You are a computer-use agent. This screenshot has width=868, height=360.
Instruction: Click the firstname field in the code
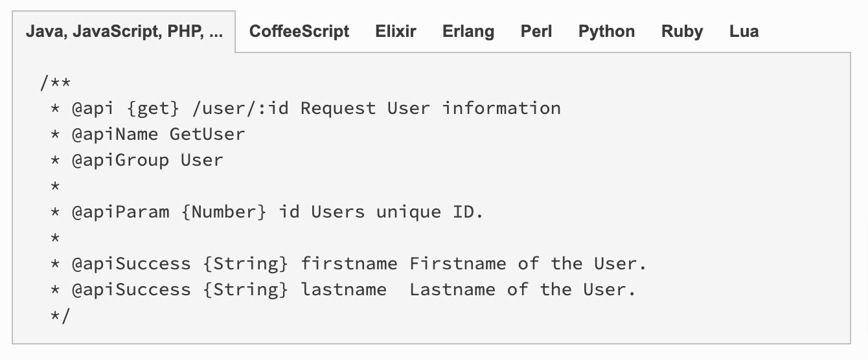coord(349,264)
